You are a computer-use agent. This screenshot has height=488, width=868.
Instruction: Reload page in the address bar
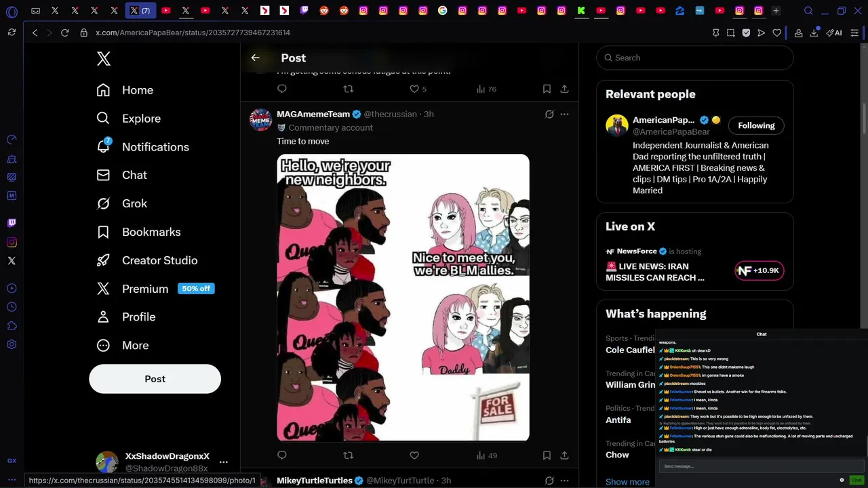tap(64, 33)
